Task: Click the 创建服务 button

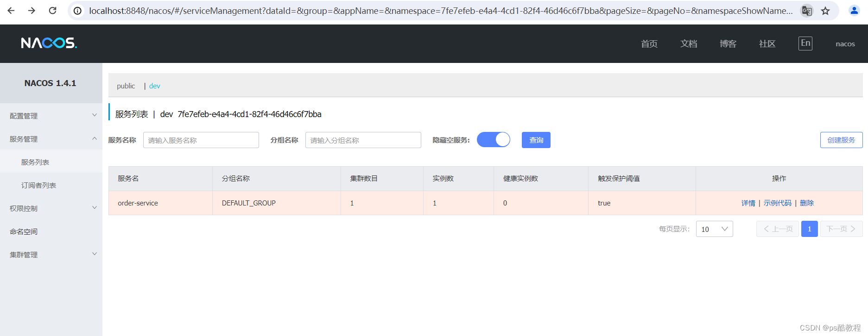Action: click(x=841, y=140)
